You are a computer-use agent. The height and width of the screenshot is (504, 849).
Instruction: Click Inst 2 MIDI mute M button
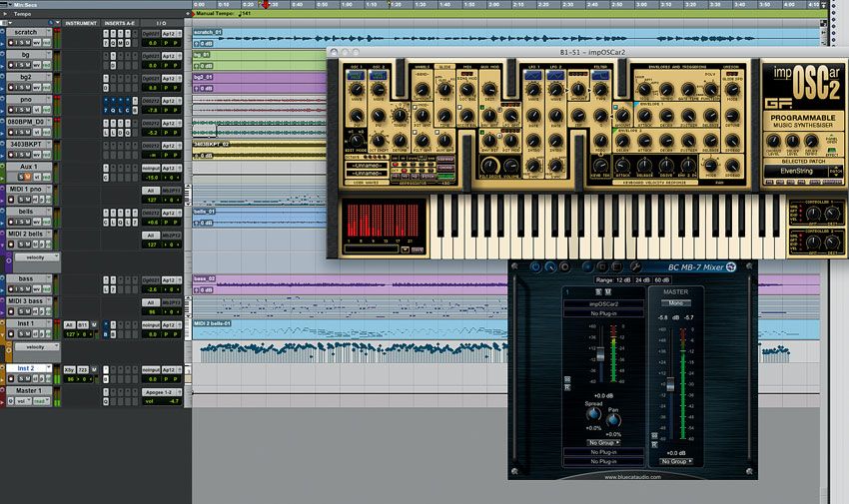point(94,369)
